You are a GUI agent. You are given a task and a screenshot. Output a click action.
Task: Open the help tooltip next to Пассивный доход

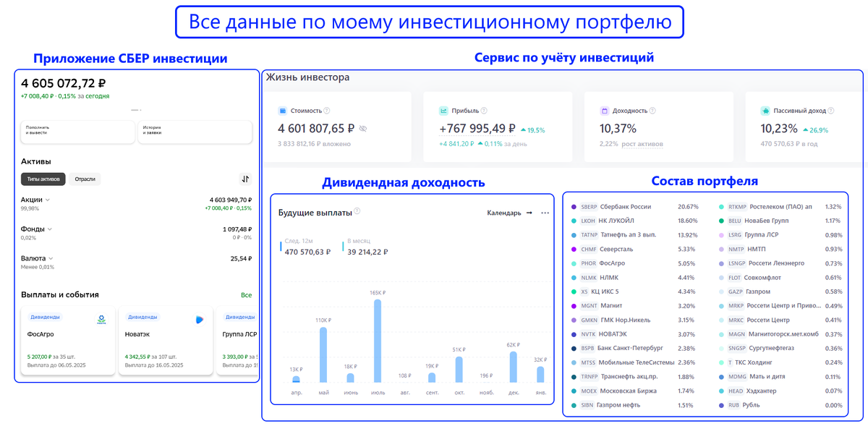click(831, 111)
